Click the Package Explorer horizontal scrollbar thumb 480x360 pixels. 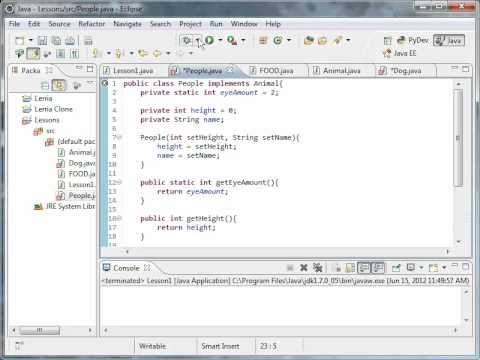click(40, 330)
